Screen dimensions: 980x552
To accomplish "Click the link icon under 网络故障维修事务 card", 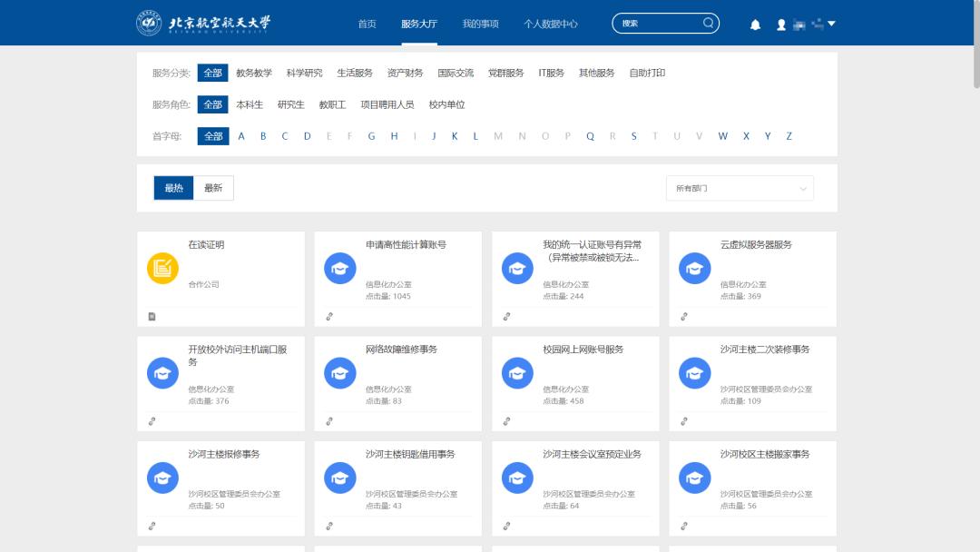I will [328, 421].
